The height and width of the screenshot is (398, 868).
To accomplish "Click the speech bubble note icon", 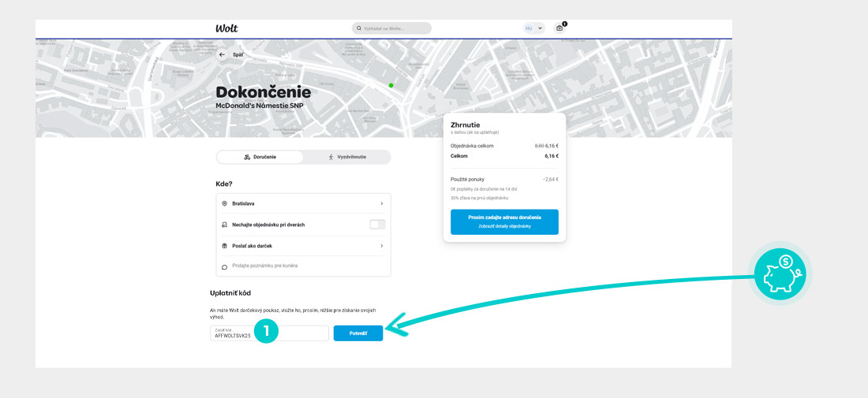I will coord(224,266).
